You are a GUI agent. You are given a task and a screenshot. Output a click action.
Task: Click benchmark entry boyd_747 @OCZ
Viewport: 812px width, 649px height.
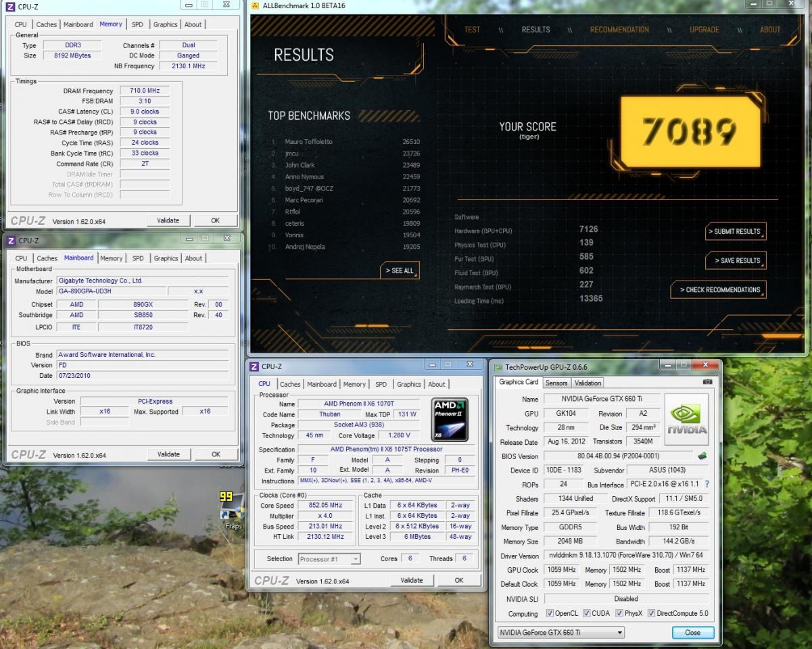pos(310,189)
